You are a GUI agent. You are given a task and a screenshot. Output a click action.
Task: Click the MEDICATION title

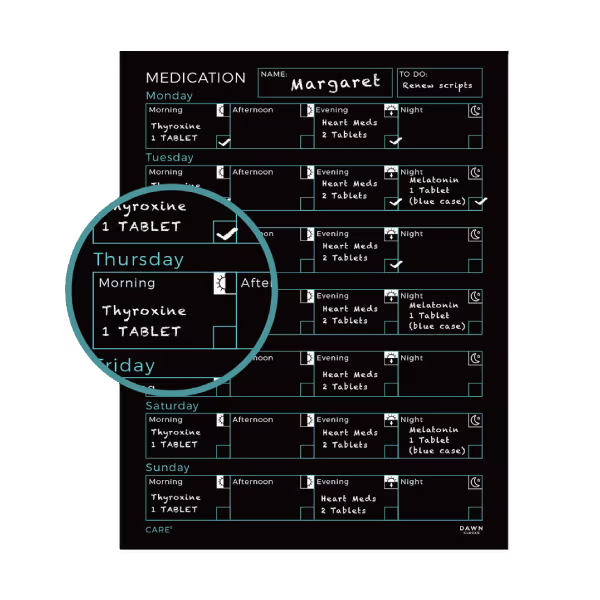click(x=195, y=78)
